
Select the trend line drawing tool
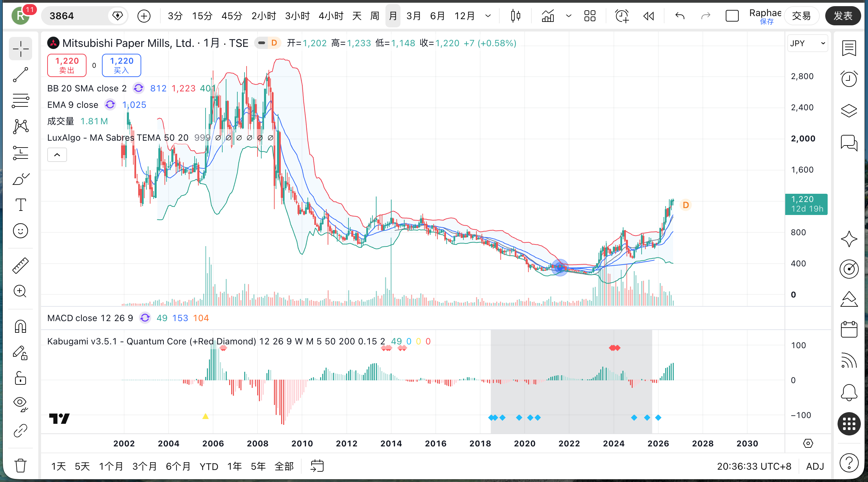(21, 75)
